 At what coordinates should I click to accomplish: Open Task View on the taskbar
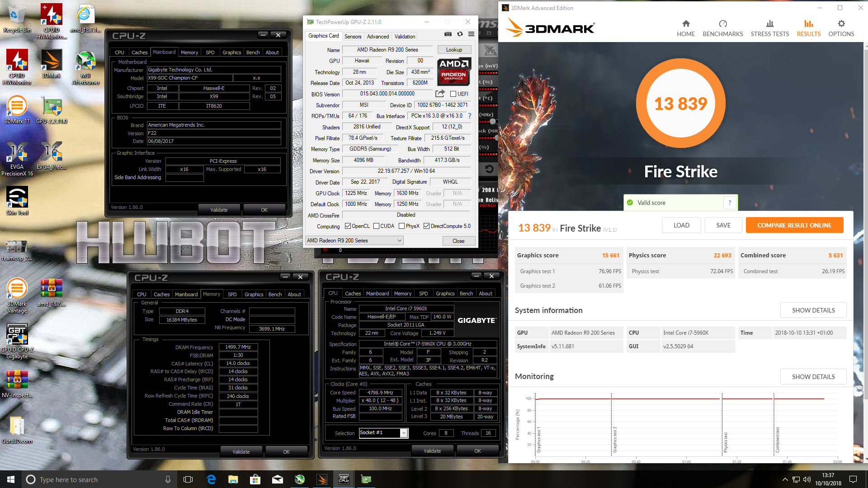tap(188, 479)
